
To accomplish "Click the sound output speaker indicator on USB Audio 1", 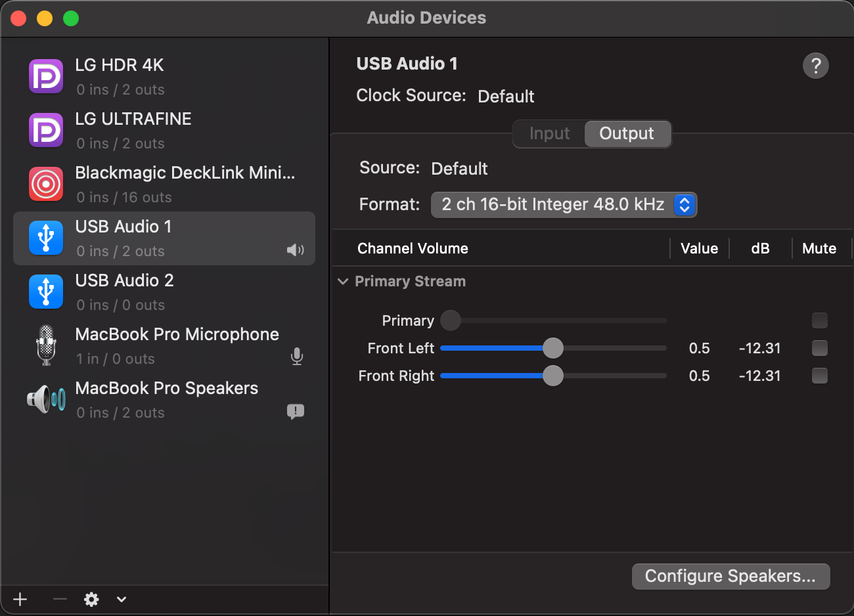I will coord(296,250).
